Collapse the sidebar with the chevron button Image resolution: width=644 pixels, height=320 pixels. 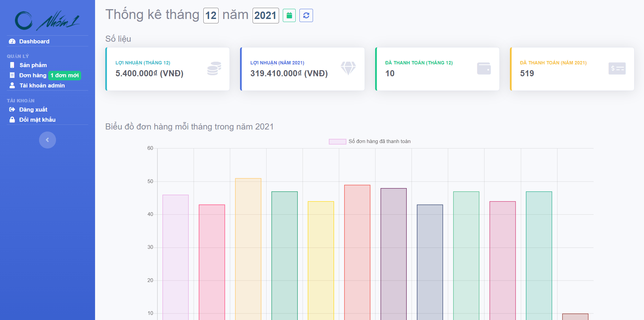click(x=47, y=140)
